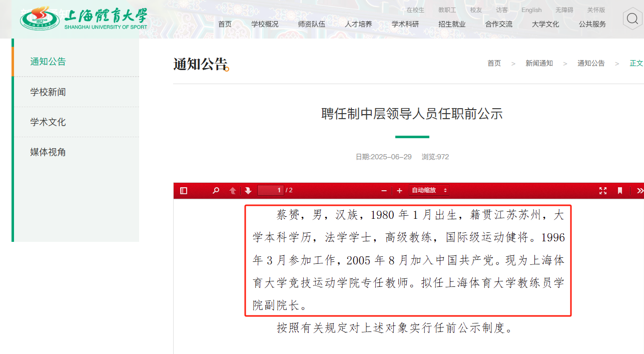
Task: Click the PDF line starting 按照有关规定
Action: pos(395,328)
